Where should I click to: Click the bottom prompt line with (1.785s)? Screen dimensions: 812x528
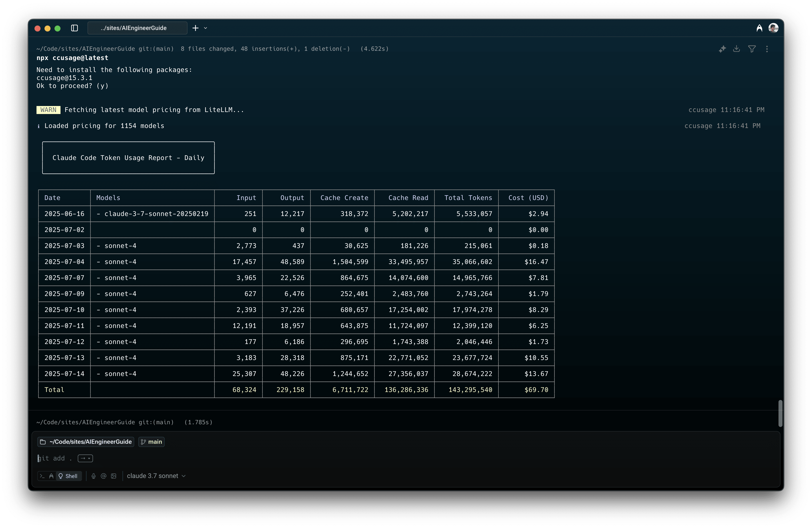tap(124, 422)
